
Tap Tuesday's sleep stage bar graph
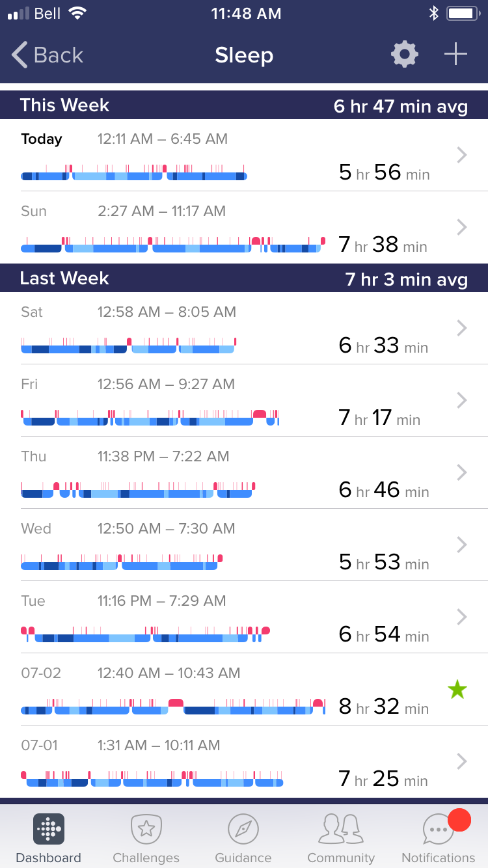click(x=145, y=635)
